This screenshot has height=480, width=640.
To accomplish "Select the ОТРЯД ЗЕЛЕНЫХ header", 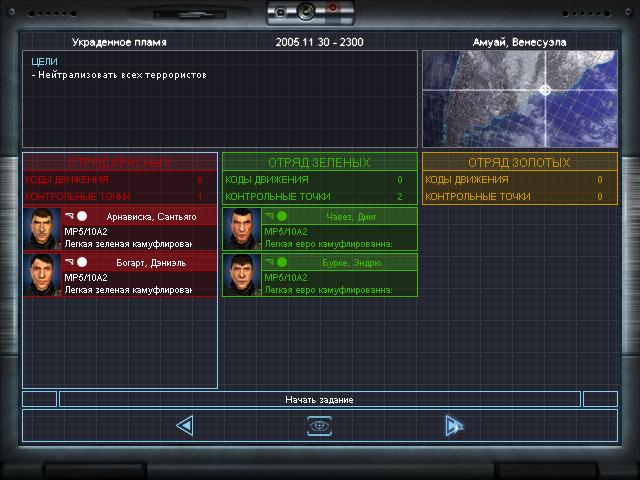I will click(320, 162).
